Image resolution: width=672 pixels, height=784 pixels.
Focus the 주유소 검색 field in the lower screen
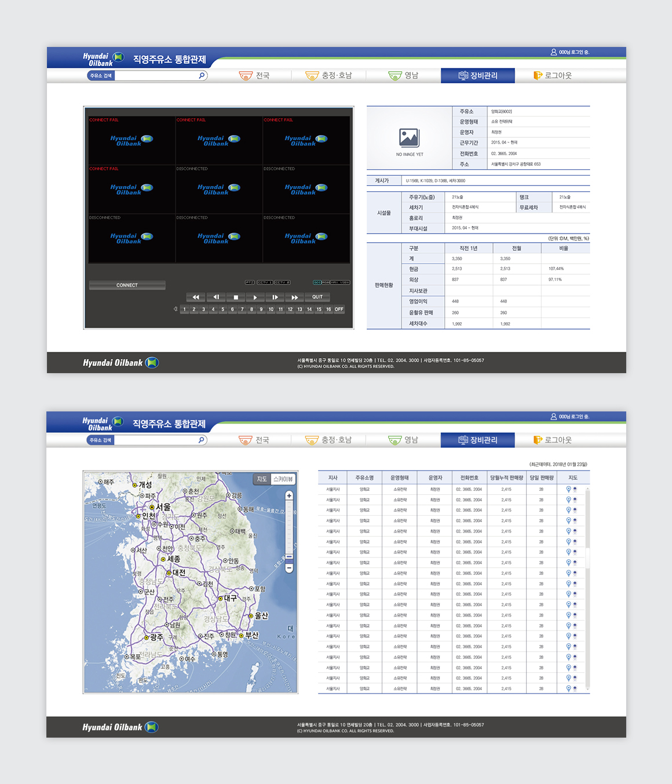pyautogui.click(x=156, y=440)
